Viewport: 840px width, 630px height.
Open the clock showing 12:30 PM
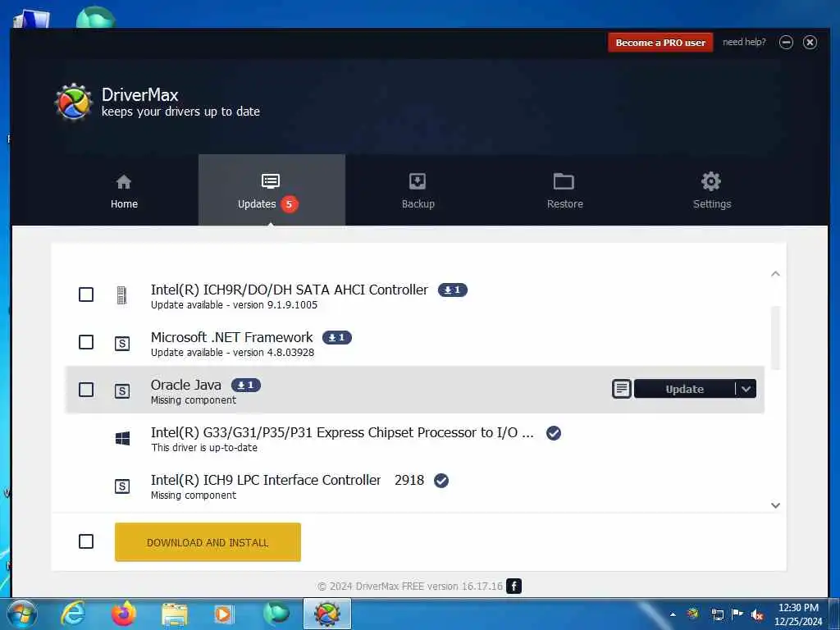[x=798, y=614]
